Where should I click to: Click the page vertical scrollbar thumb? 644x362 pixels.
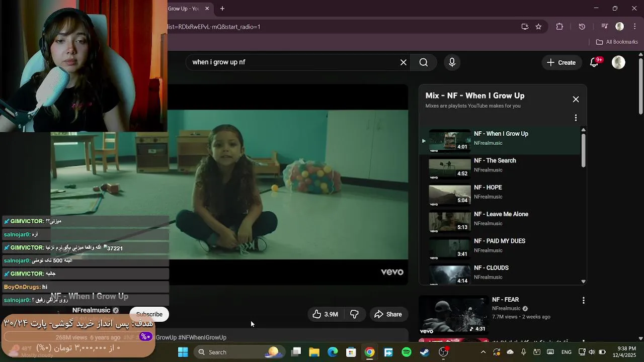point(640,85)
